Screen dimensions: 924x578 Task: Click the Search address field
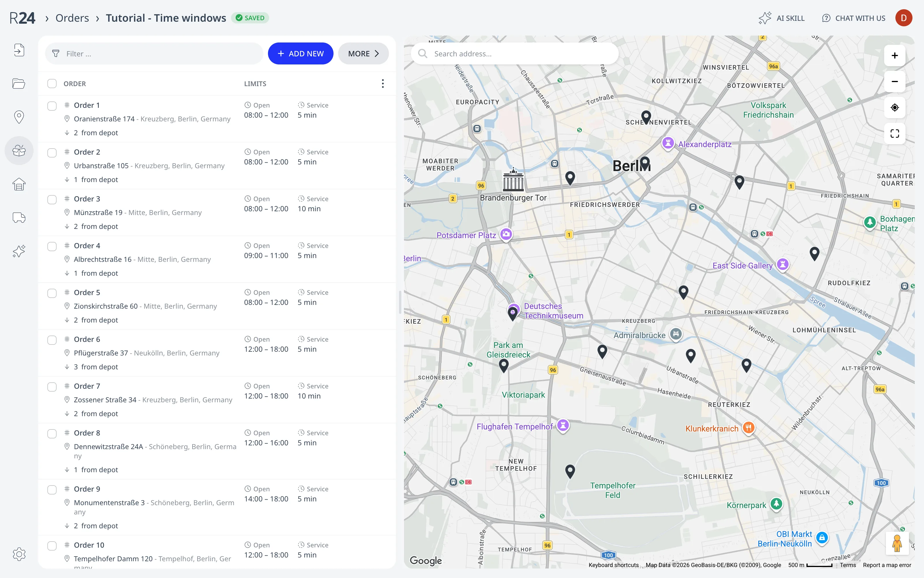(x=514, y=53)
